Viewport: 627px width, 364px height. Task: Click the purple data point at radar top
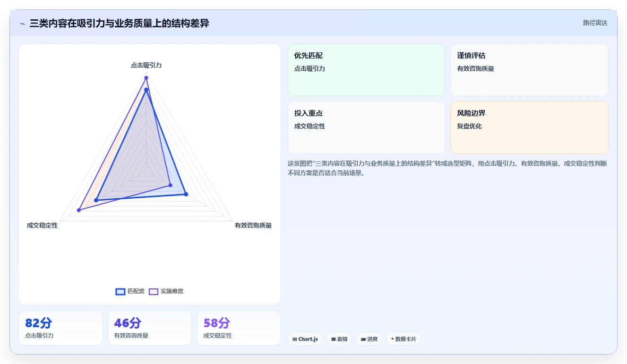pos(146,77)
